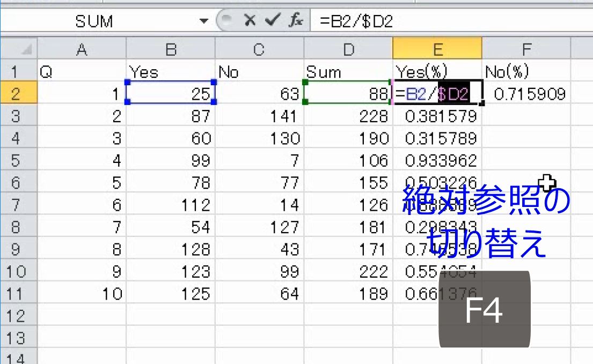The width and height of the screenshot is (593, 364).
Task: Select row 11 header
Action: point(19,293)
